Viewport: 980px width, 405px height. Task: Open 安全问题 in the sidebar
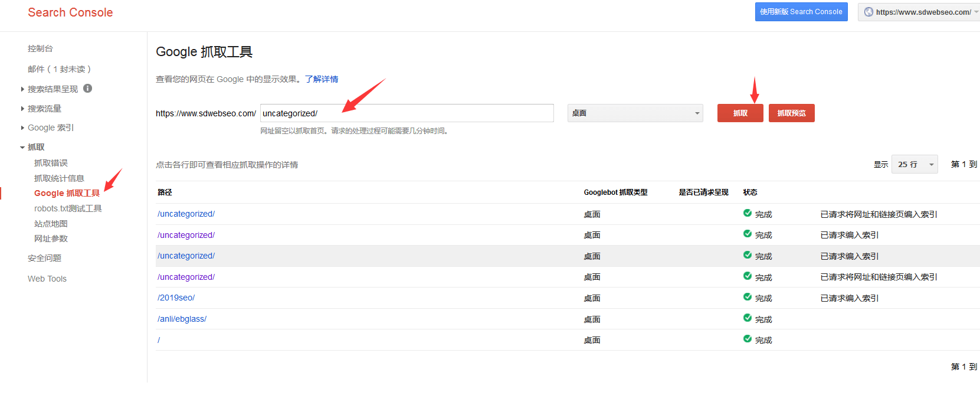[44, 258]
